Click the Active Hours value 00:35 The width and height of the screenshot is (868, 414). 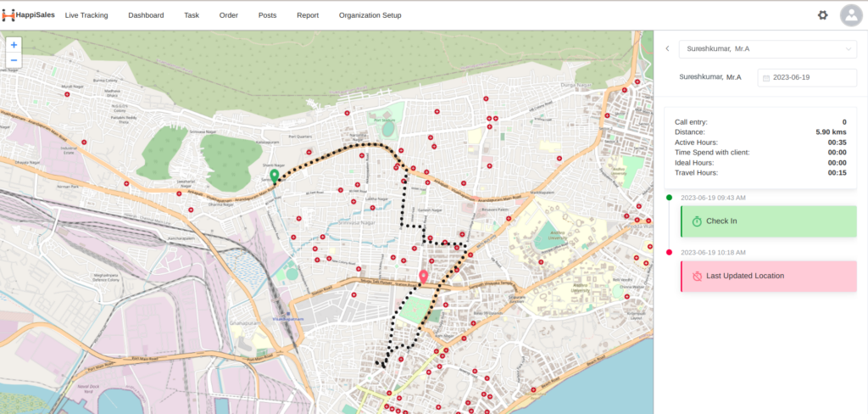837,143
